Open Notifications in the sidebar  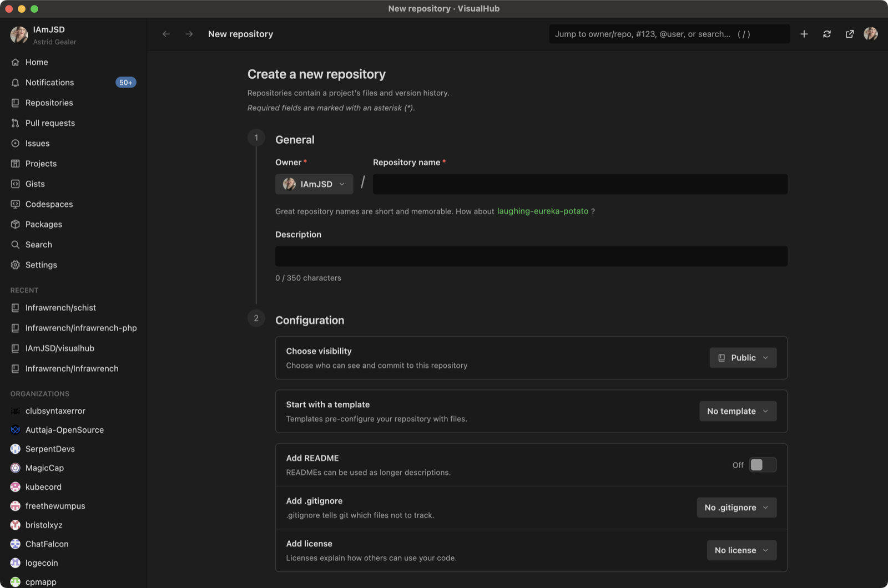[x=73, y=82]
